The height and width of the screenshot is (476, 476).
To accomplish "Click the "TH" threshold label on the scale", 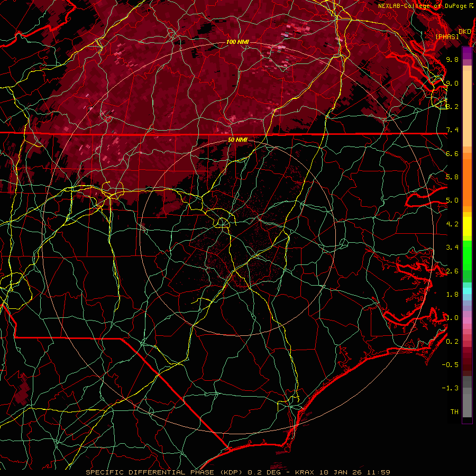I will tap(454, 412).
